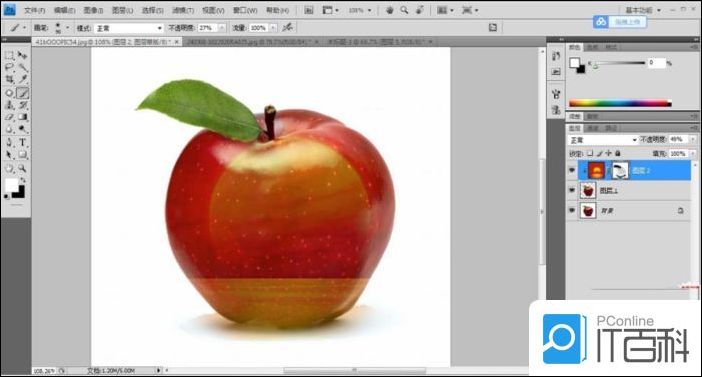Open the 编辑(E) menu
Viewport: 702px width, 377px height.
[x=64, y=10]
